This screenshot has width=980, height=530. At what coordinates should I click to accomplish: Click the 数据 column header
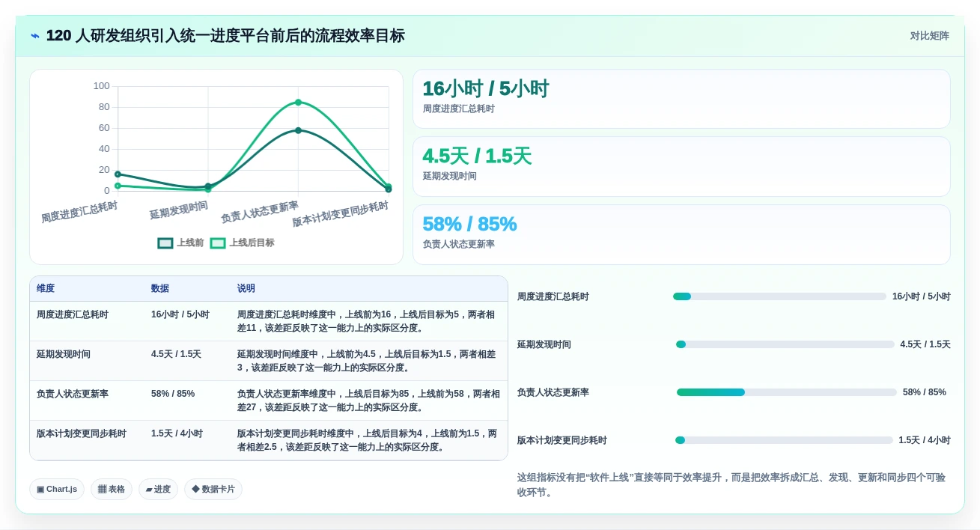tap(160, 289)
